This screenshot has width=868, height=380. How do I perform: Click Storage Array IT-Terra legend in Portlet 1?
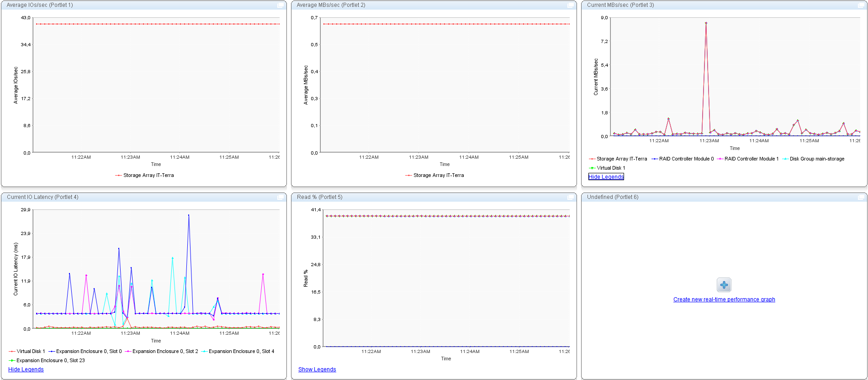click(x=148, y=176)
